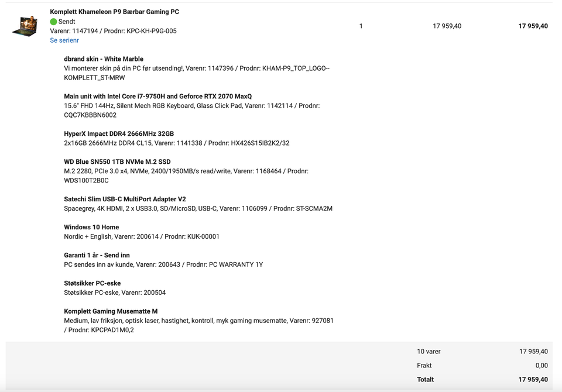This screenshot has height=392, width=562.
Task: Click dbrand skin - White Marble heading
Action: tap(104, 59)
